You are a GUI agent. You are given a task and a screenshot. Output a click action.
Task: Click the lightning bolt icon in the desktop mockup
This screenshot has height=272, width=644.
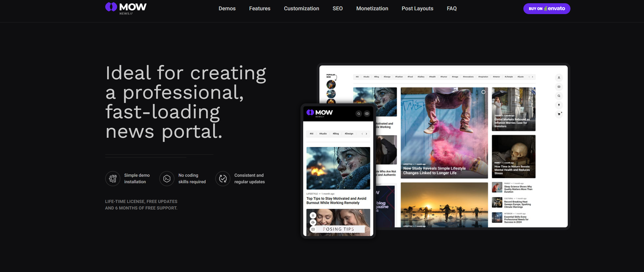559,105
